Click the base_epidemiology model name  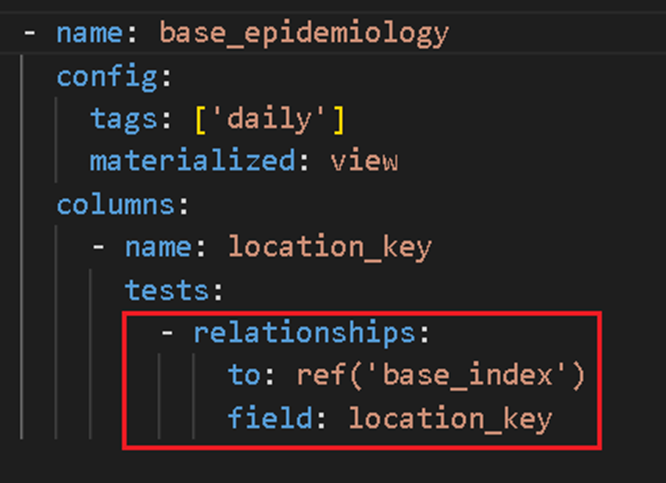[304, 34]
